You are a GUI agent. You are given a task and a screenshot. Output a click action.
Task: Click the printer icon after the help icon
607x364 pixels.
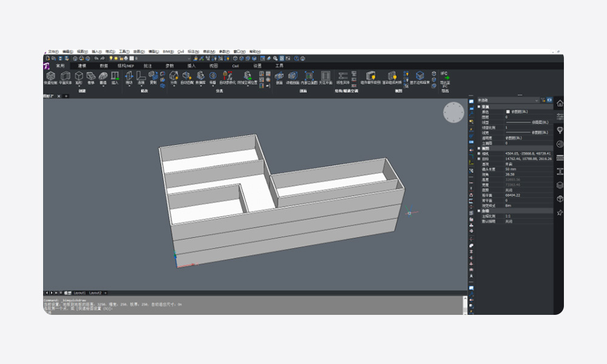tap(303, 58)
